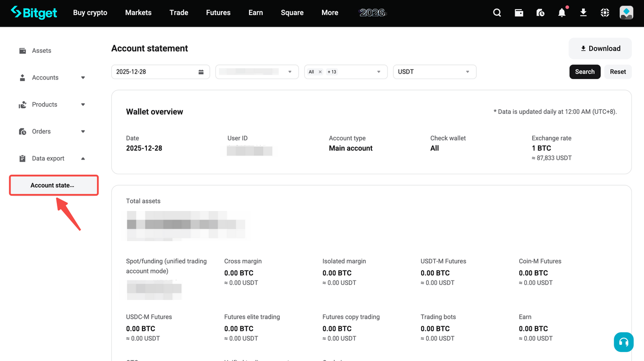Viewport: 644px width, 361px height.
Task: Open the Data export sidebar section
Action: point(48,158)
